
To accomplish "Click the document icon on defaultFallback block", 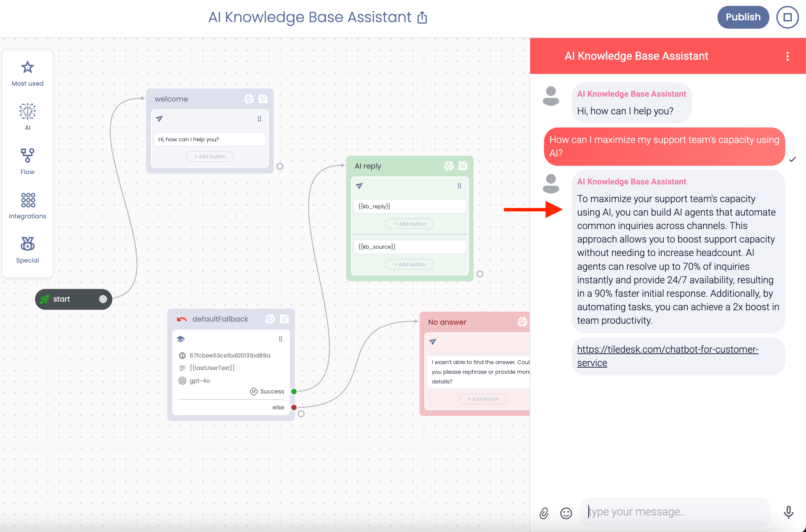I will click(284, 319).
